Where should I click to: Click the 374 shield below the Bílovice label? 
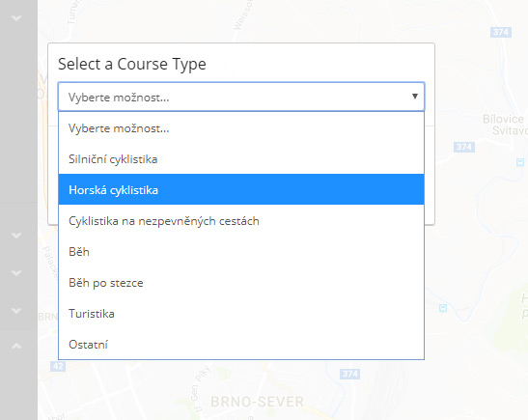point(464,147)
